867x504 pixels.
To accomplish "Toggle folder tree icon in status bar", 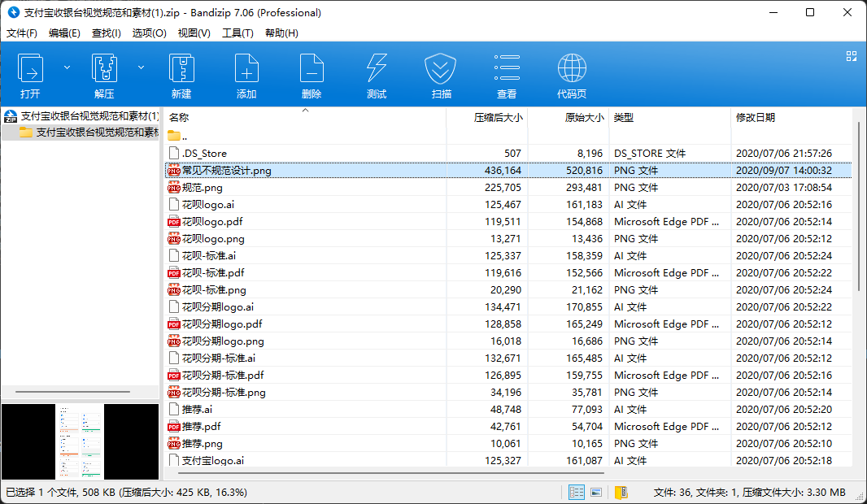I will [x=621, y=492].
